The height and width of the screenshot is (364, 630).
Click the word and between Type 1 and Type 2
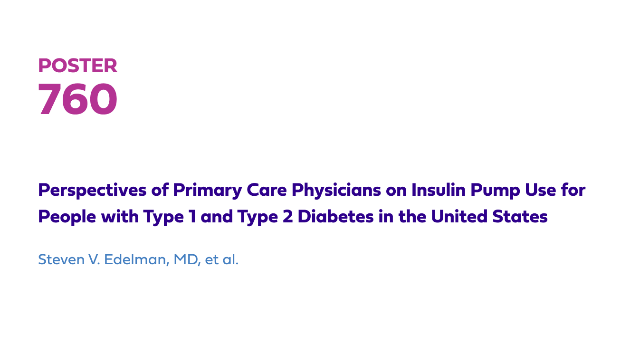tap(217, 217)
